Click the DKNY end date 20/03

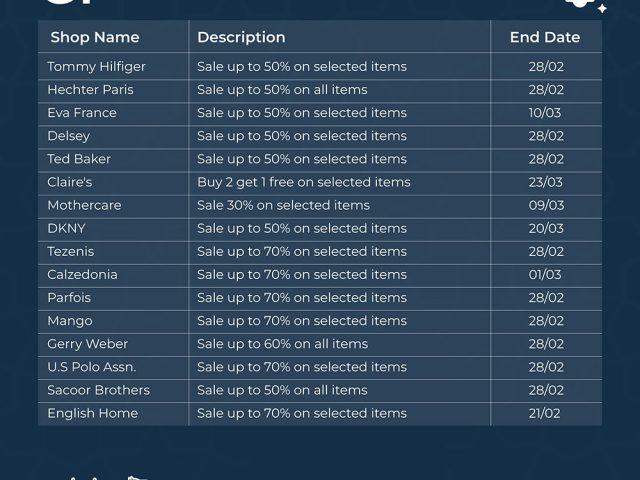[546, 228]
